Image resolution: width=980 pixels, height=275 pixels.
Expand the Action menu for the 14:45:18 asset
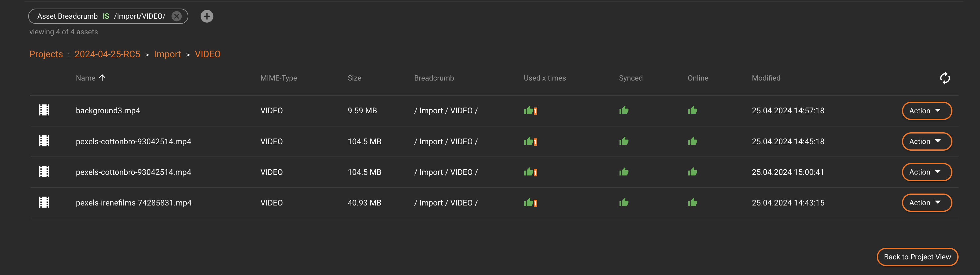[926, 141]
